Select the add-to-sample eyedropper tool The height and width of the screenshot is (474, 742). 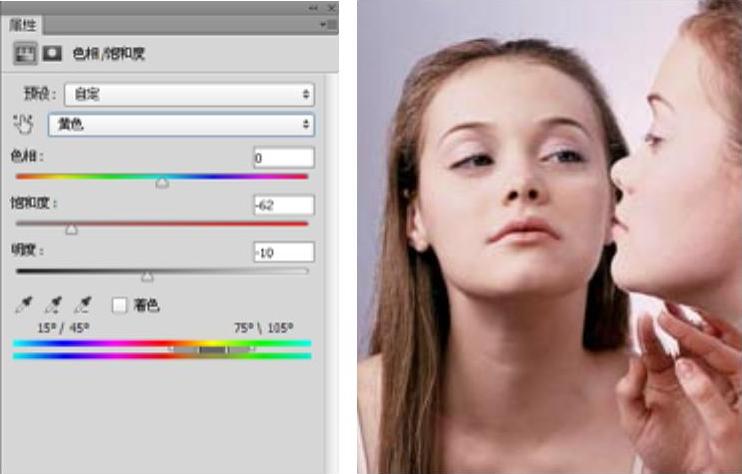(x=55, y=305)
